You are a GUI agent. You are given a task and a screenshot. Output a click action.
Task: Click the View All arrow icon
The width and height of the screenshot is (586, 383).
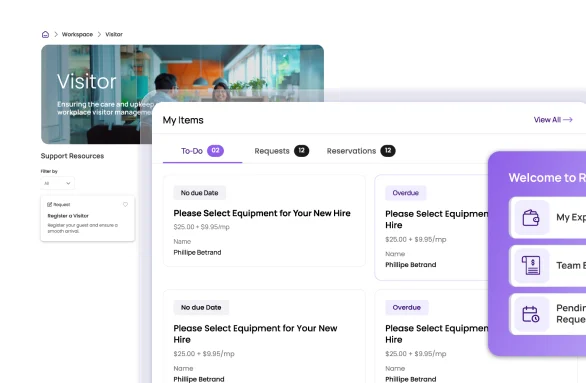(568, 120)
